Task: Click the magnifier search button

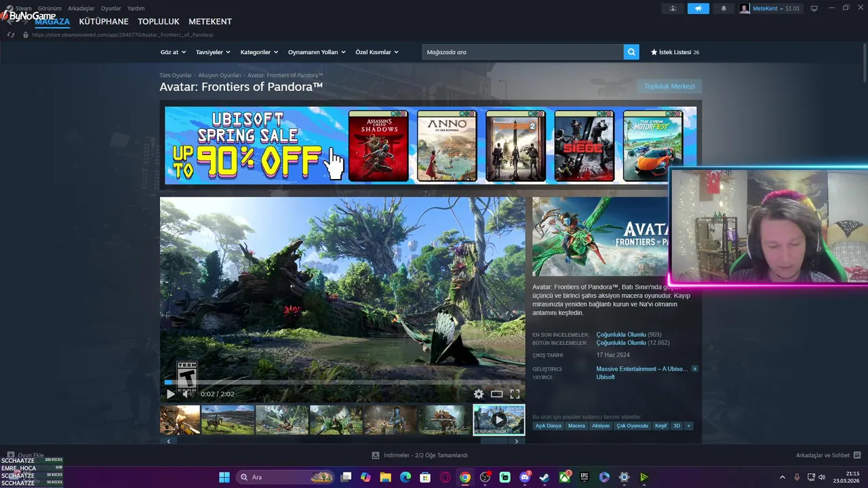Action: click(x=631, y=52)
